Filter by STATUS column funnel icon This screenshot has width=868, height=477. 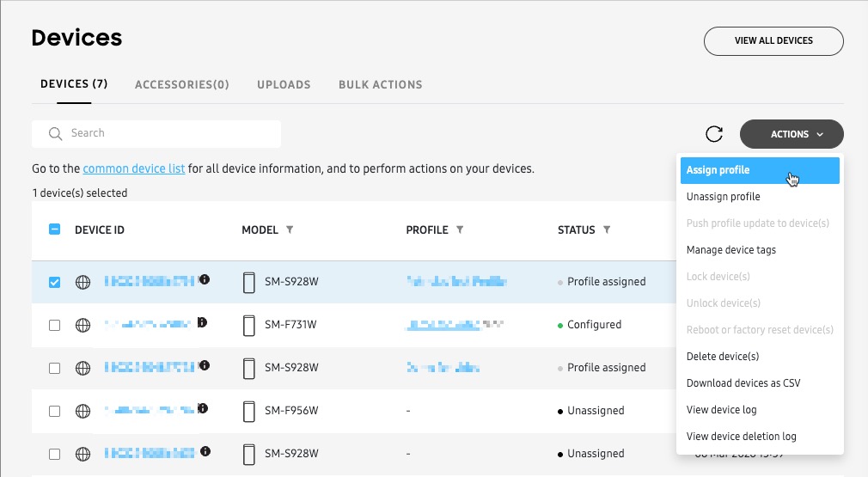(607, 229)
